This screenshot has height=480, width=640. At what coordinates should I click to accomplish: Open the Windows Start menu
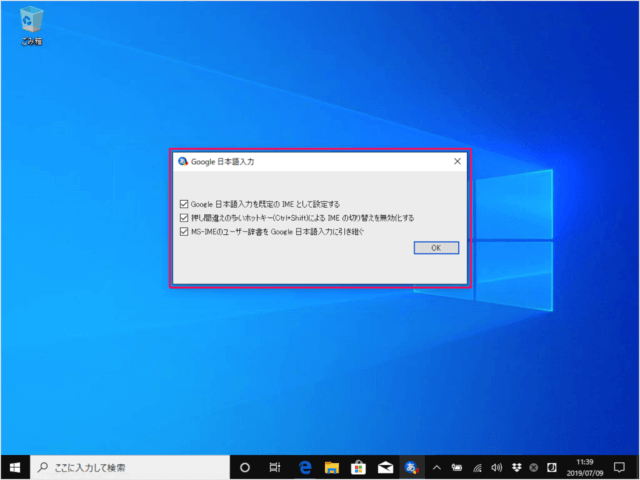click(x=15, y=467)
